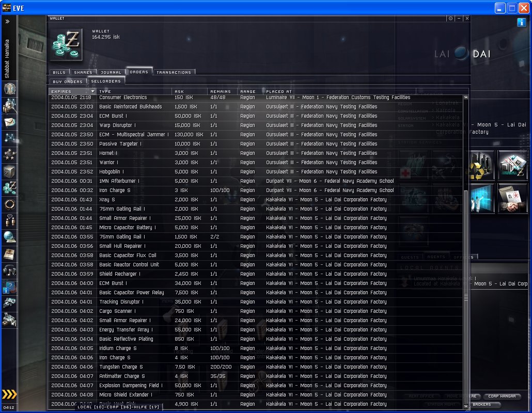Click the blue info icon top right
The height and width of the screenshot is (413, 532).
point(521,22)
